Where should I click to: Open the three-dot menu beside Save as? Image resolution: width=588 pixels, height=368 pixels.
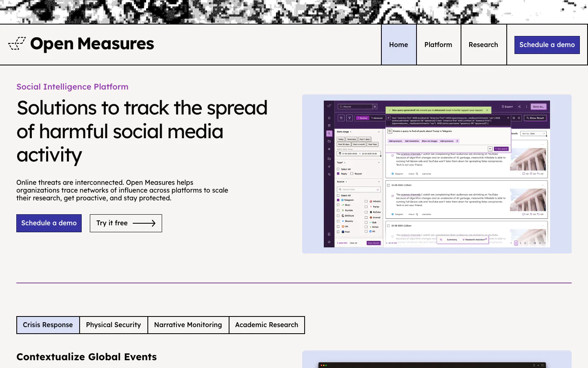(527, 107)
